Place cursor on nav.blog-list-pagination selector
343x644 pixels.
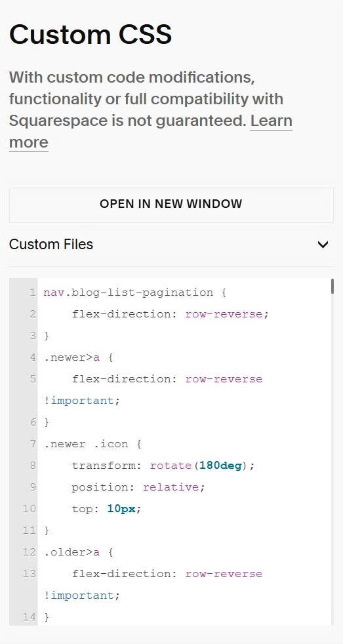pos(128,293)
